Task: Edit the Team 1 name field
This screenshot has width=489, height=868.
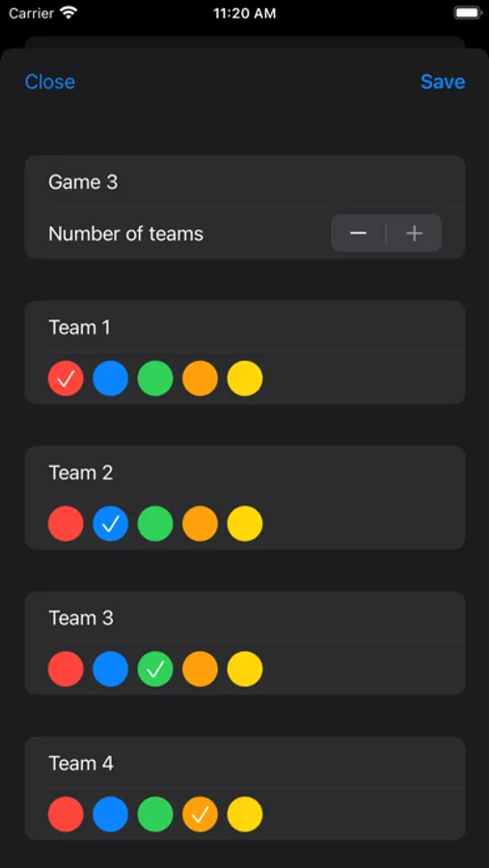Action: tap(245, 327)
